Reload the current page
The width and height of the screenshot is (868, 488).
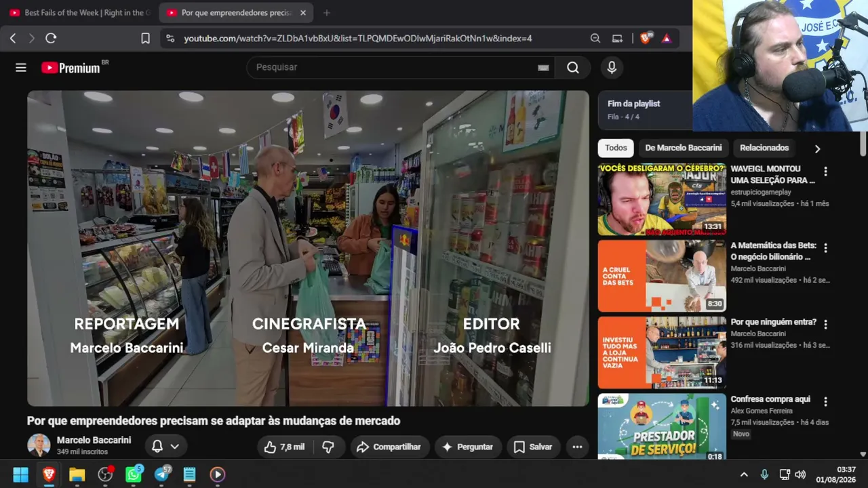coord(51,39)
